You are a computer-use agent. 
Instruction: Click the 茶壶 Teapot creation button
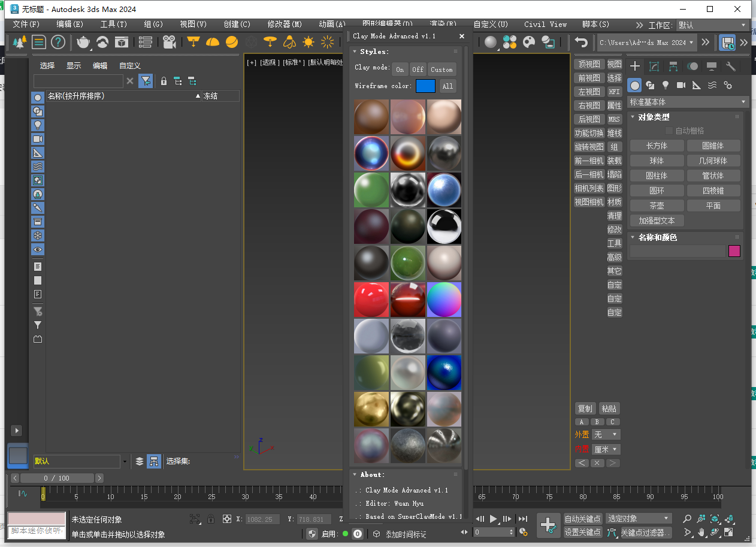tap(657, 205)
